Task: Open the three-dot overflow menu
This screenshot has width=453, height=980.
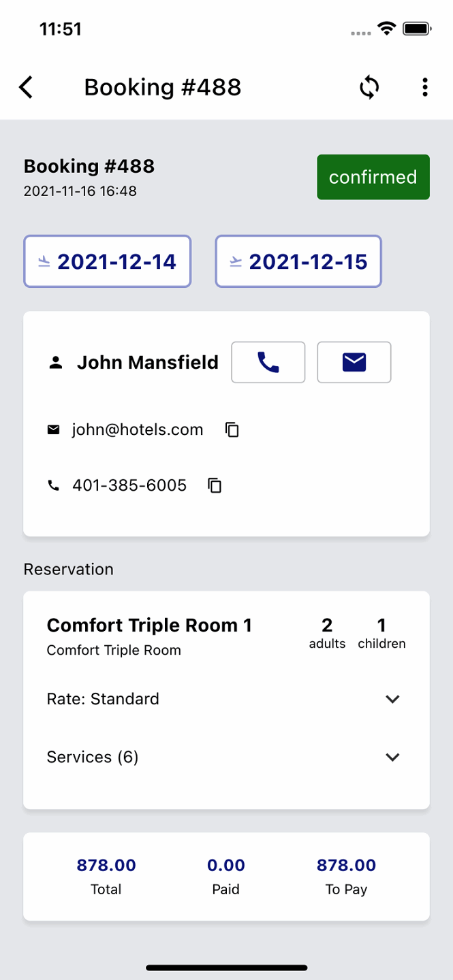Action: (425, 87)
